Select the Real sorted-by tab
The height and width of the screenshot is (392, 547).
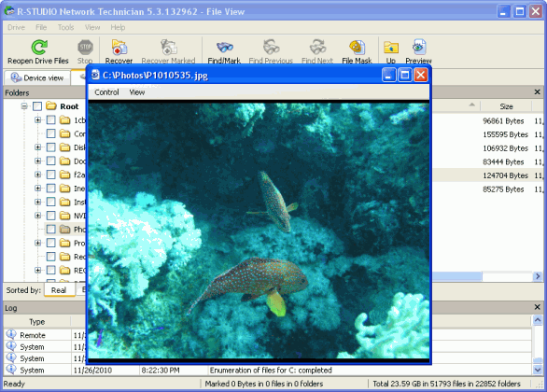pyautogui.click(x=59, y=290)
